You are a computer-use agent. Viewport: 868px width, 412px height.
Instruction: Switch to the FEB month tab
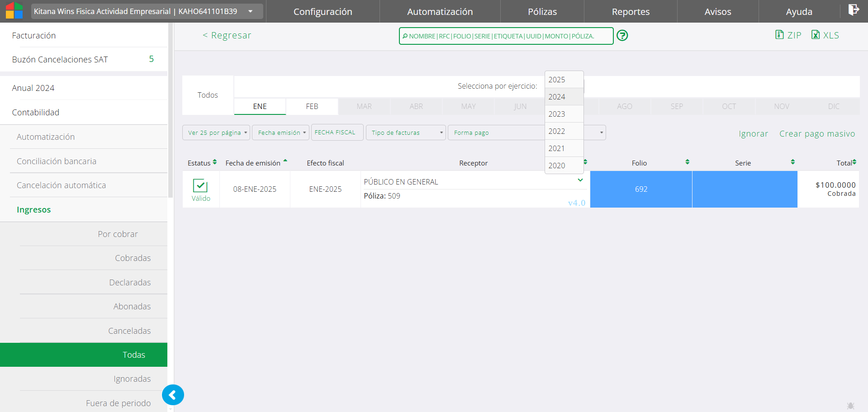tap(312, 106)
